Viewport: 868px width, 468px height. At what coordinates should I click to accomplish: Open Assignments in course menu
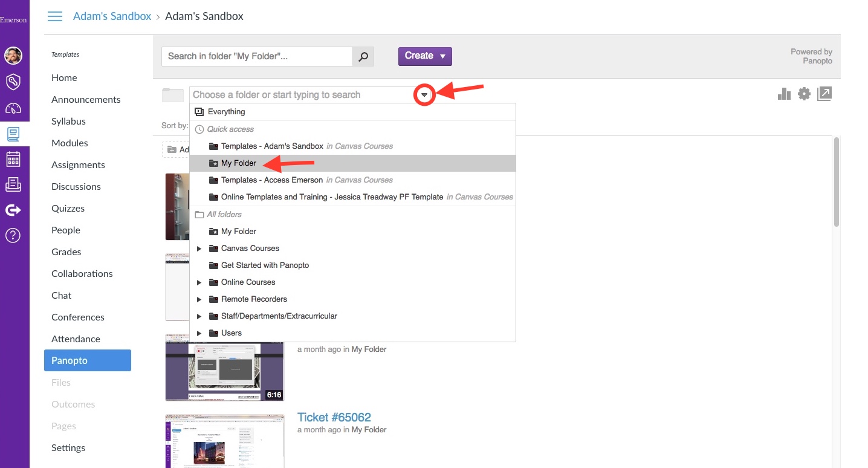point(78,165)
